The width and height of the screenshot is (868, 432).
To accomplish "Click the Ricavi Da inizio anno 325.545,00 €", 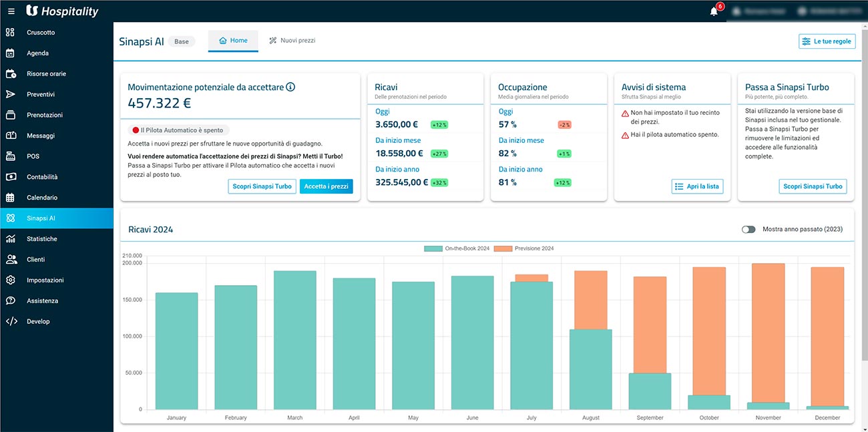I will click(x=402, y=182).
